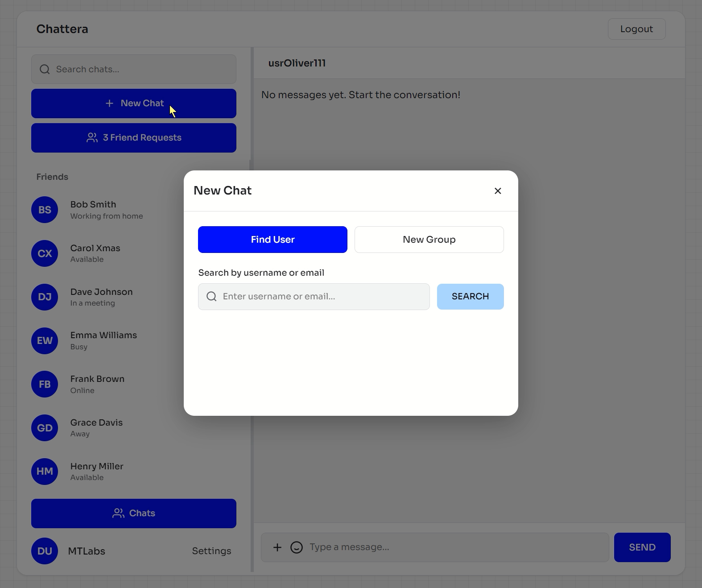Click Henry Miller's HM avatar

click(x=45, y=472)
